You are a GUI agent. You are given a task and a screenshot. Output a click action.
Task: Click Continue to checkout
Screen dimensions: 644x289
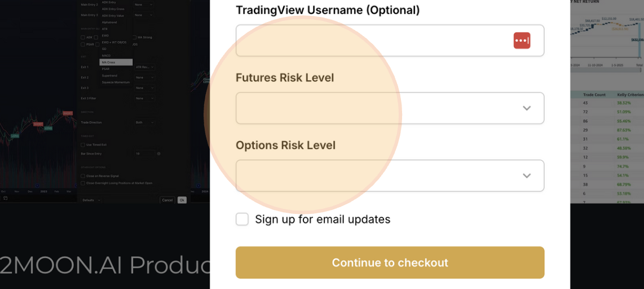(x=390, y=262)
